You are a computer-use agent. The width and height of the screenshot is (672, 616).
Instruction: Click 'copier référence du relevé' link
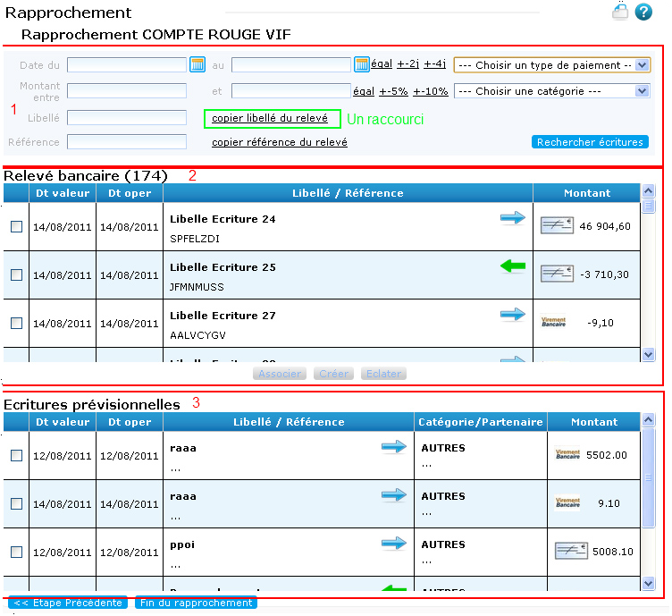[x=280, y=142]
